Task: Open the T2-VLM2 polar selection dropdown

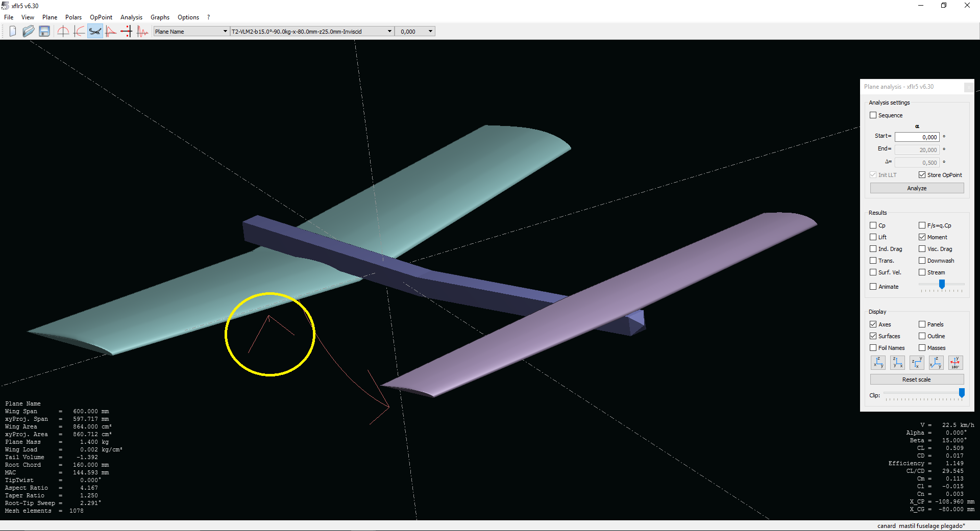Action: (x=312, y=32)
